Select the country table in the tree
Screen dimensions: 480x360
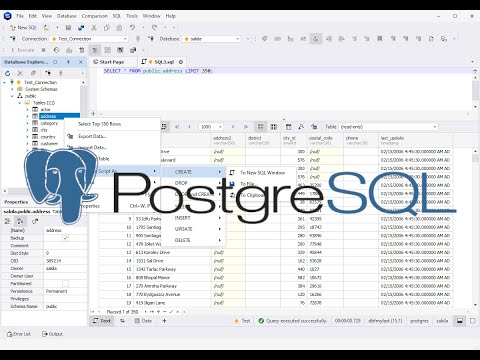pyautogui.click(x=48, y=137)
